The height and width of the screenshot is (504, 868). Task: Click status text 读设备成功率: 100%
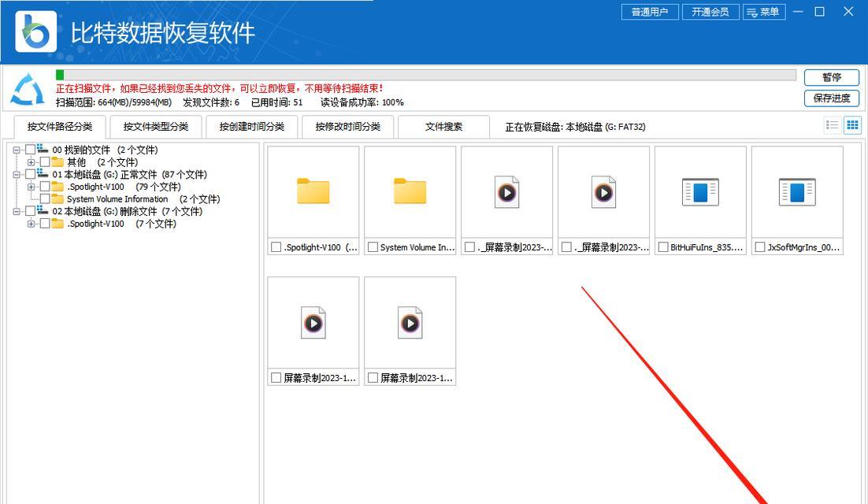tap(362, 102)
